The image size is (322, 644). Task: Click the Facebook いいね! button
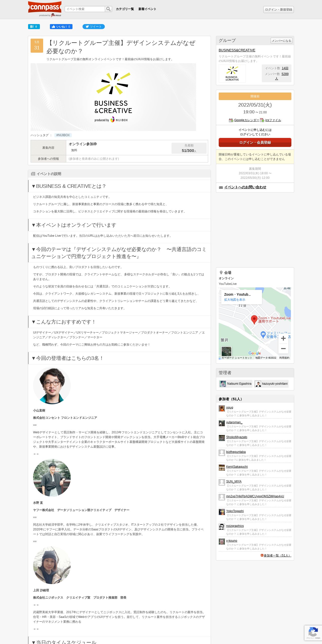point(61,27)
